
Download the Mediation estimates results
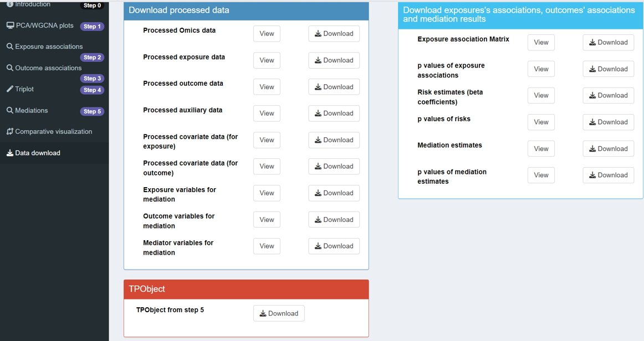(x=608, y=149)
